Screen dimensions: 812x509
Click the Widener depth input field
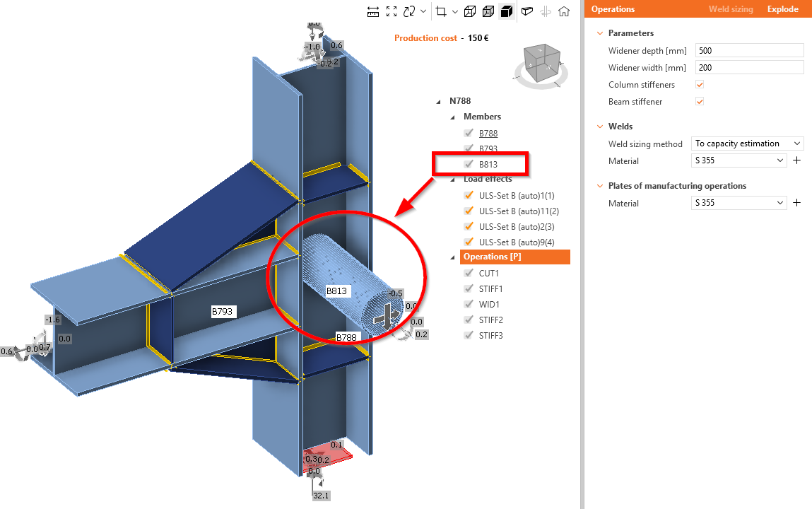click(749, 51)
